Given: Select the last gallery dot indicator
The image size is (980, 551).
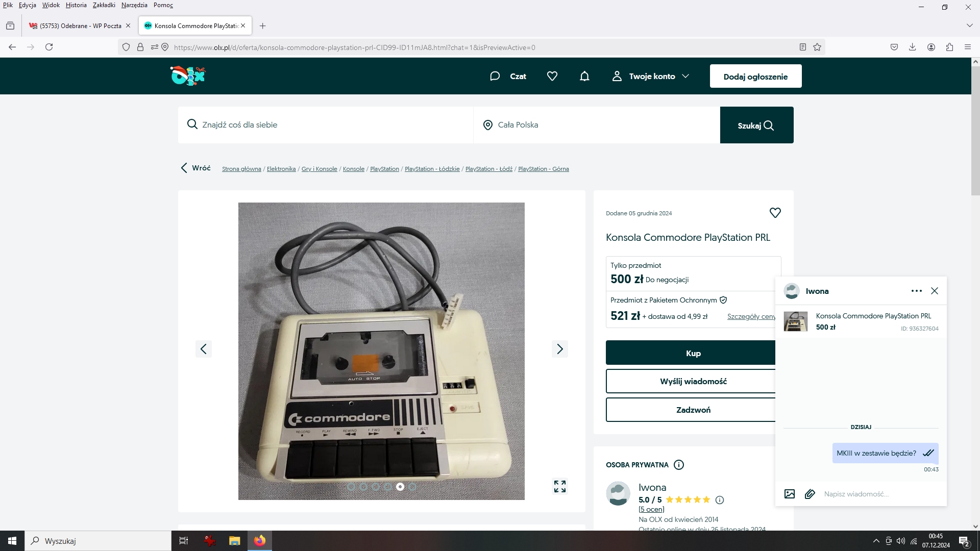Looking at the screenshot, I should coord(412,487).
